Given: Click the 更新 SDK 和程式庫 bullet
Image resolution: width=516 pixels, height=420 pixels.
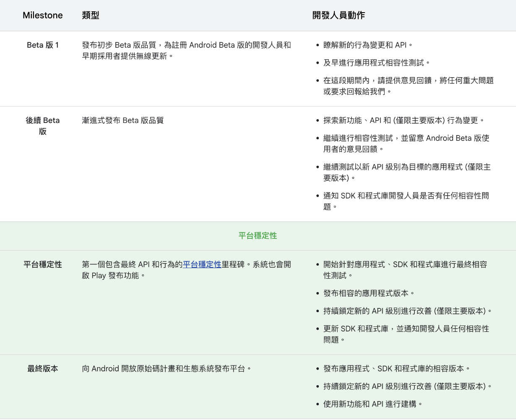Looking at the screenshot, I should pos(405,334).
